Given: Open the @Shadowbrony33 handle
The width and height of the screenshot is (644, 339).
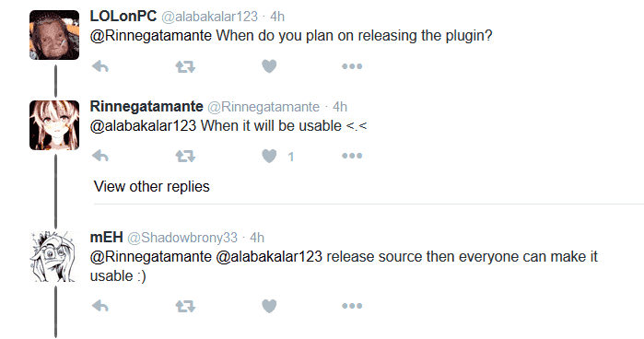Looking at the screenshot, I should click(182, 238).
